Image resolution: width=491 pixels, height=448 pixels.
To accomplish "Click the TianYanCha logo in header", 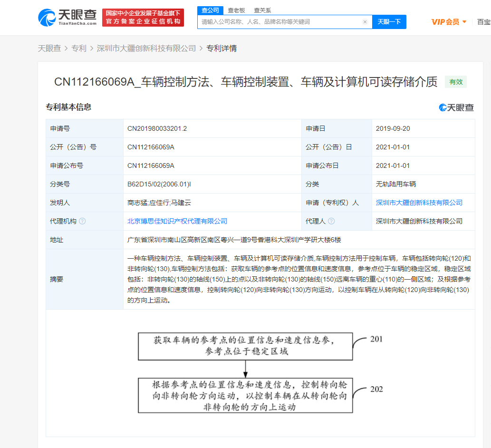I will [67, 18].
